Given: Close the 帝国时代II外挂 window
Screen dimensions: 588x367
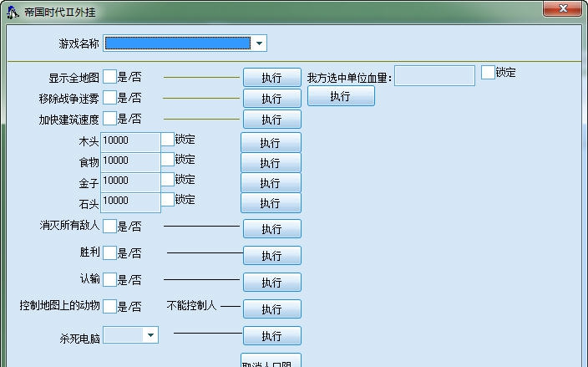Looking at the screenshot, I should coord(562,8).
